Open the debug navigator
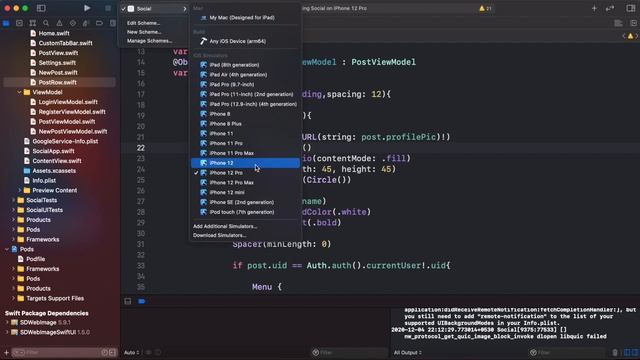This screenshot has width=640, height=360. tap(86, 23)
